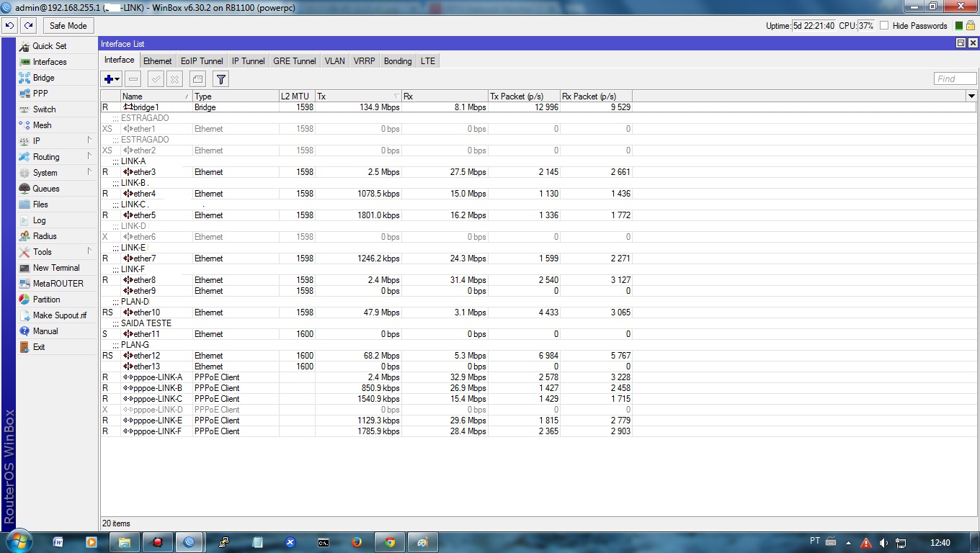Switch to the VRRP tab

pyautogui.click(x=365, y=61)
